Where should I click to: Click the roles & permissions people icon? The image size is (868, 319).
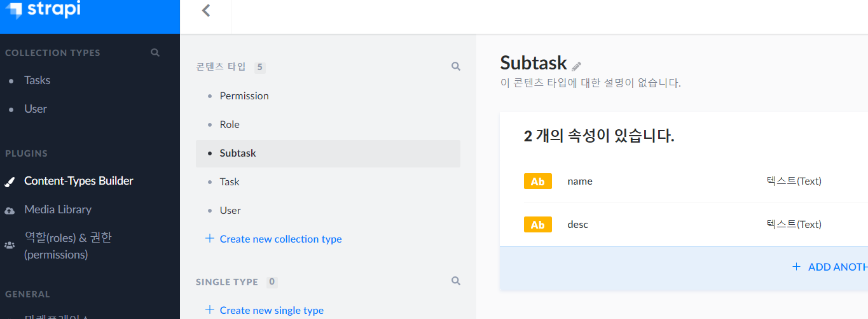(10, 245)
